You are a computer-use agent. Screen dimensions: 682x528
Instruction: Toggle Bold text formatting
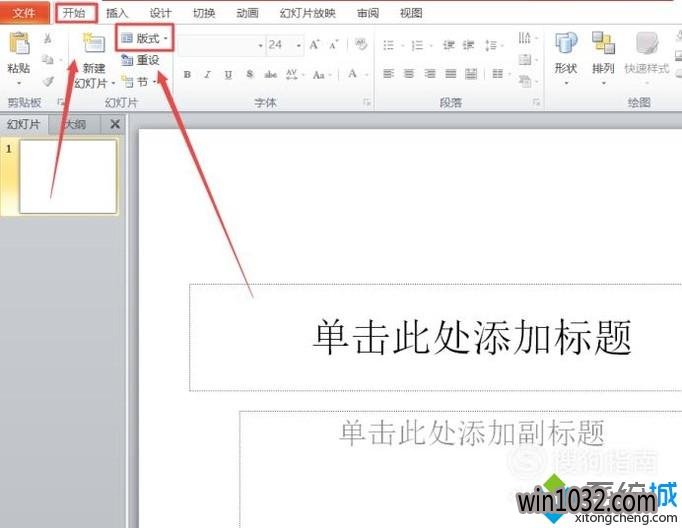point(187,74)
